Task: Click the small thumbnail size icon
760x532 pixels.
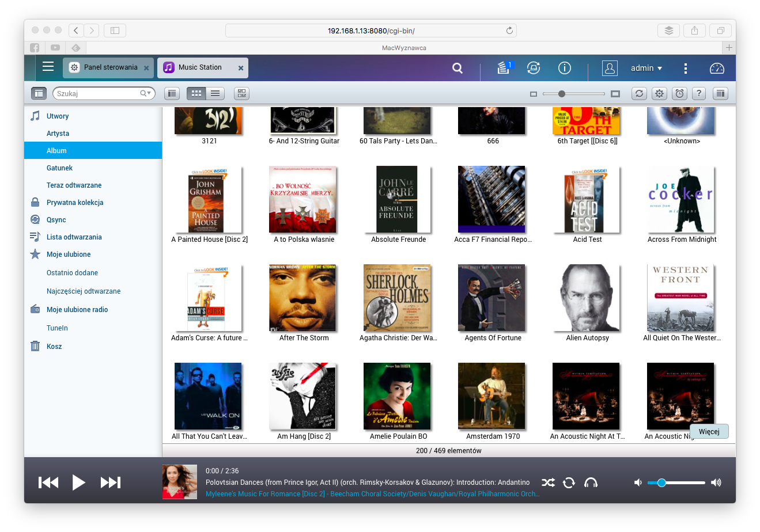Action: 534,94
